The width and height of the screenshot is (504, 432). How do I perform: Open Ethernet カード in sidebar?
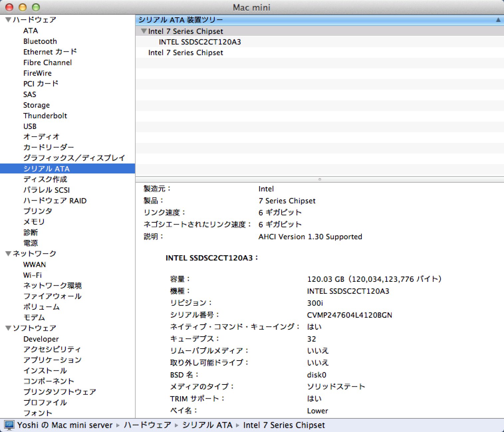[x=50, y=52]
